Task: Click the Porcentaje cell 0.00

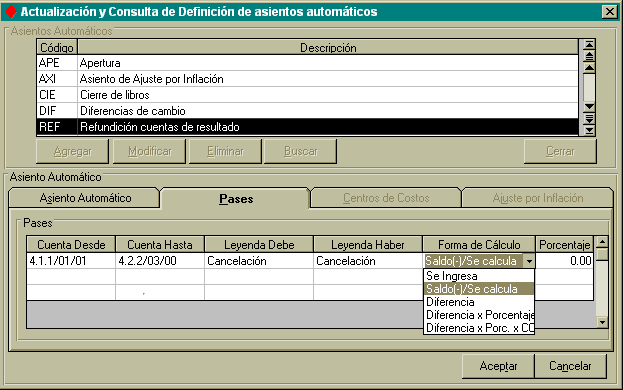Action: click(x=564, y=261)
